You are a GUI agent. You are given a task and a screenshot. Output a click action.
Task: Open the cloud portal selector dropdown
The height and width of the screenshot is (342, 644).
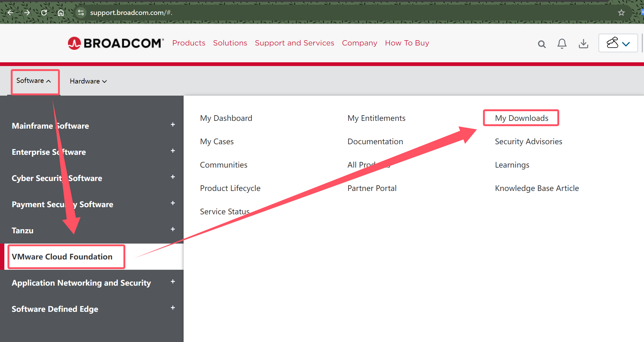pyautogui.click(x=618, y=43)
